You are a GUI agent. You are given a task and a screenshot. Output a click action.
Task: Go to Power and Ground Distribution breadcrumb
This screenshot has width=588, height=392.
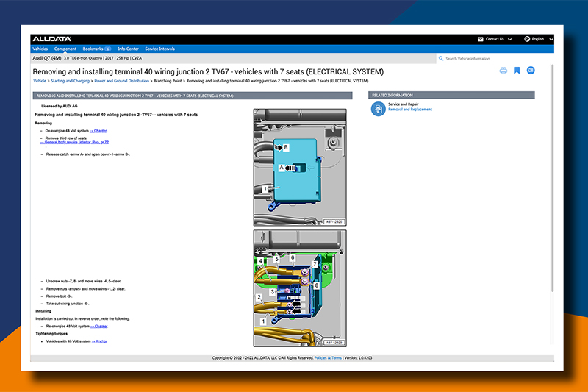click(x=121, y=81)
